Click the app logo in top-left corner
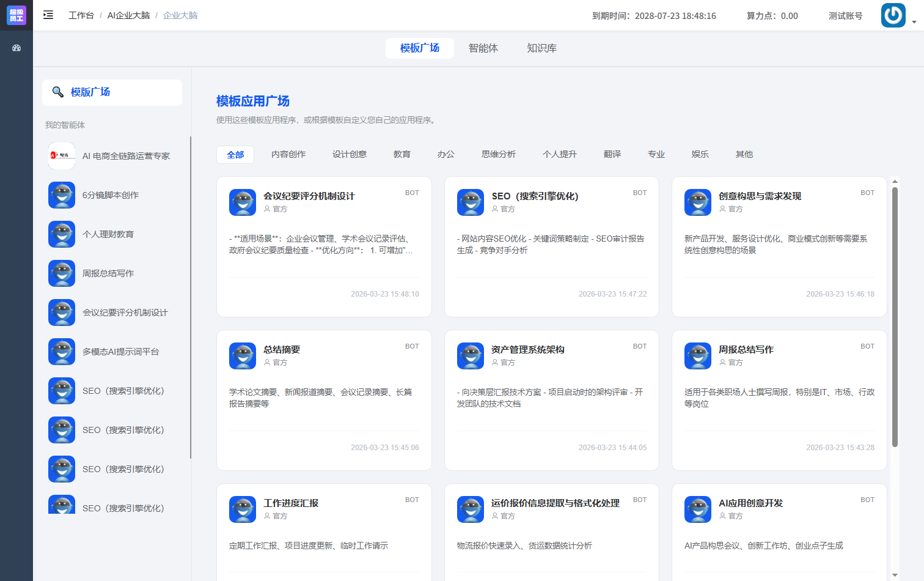924x581 pixels. (16, 15)
